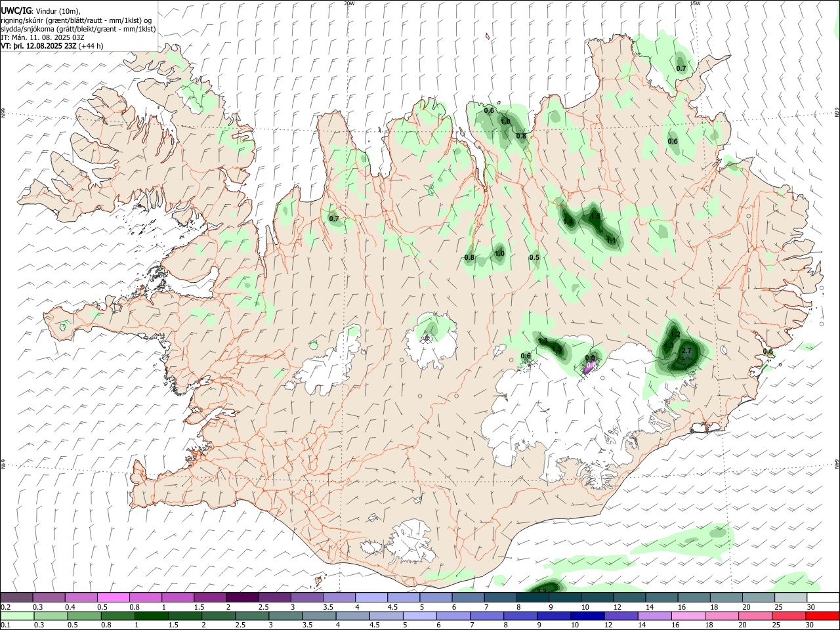
Task: Click the bright red 30 swatch in lower legend
Action: 822,616
